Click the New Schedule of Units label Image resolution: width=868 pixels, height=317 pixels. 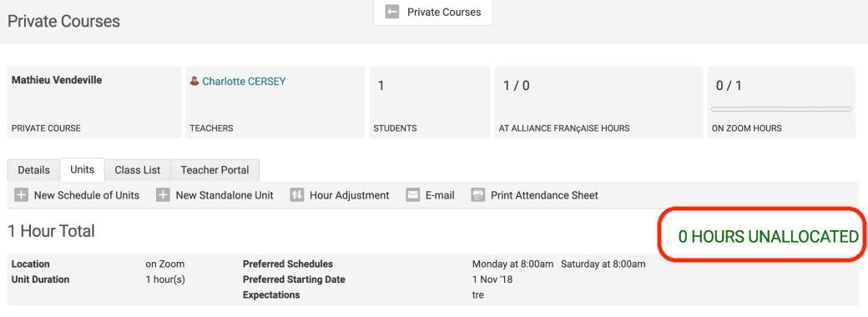pos(87,195)
